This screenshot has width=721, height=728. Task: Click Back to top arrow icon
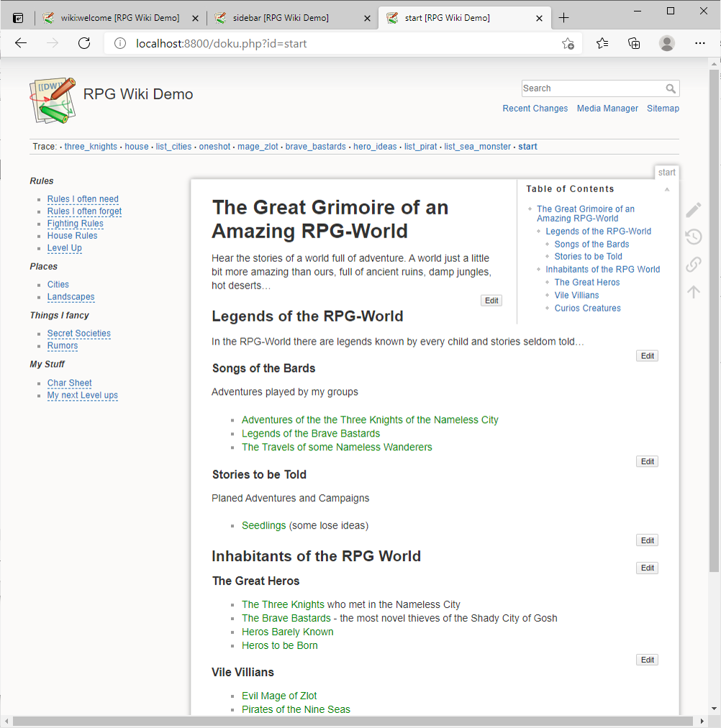(694, 291)
